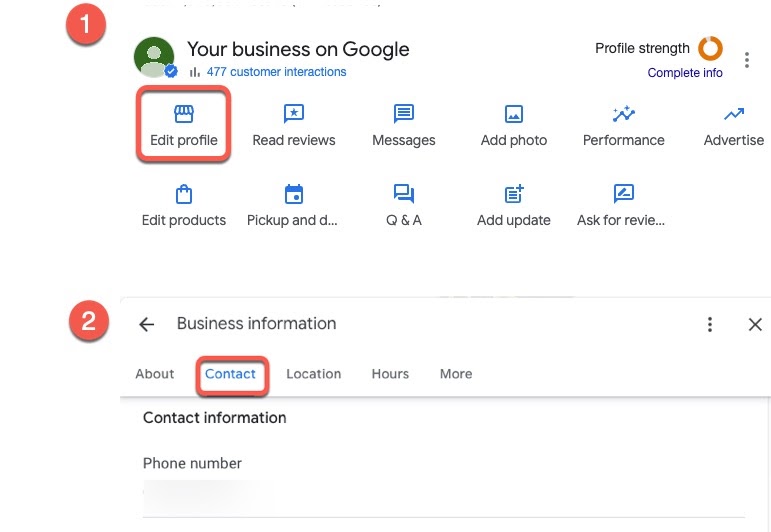
Task: Switch to the Hours tab
Action: pos(390,374)
